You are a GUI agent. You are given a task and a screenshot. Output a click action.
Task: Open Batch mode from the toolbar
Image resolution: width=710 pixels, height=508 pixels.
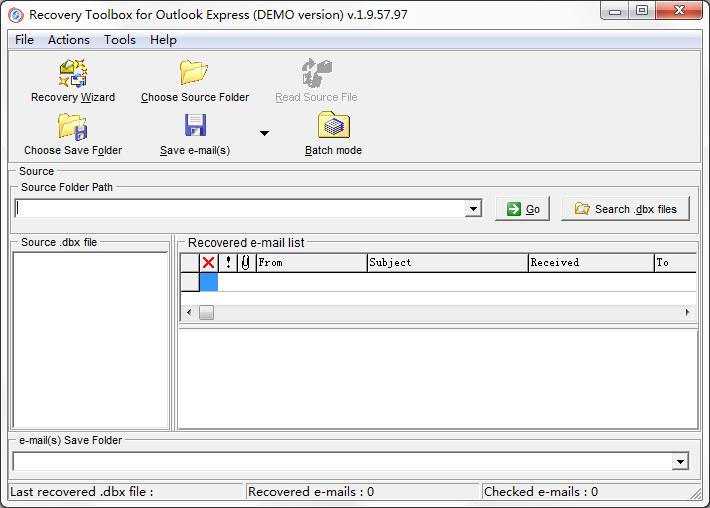(x=333, y=127)
